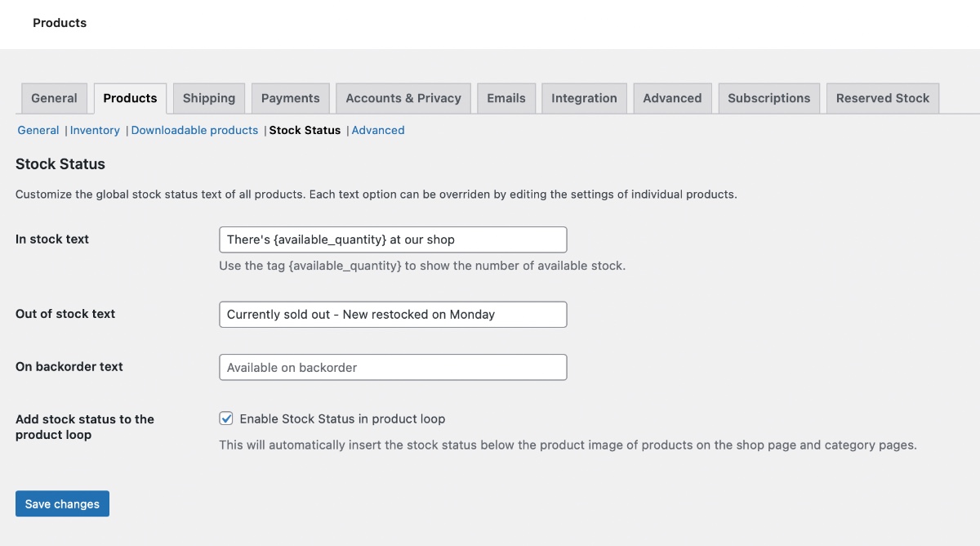
Task: Open the General sub-section link
Action: pyautogui.click(x=38, y=130)
